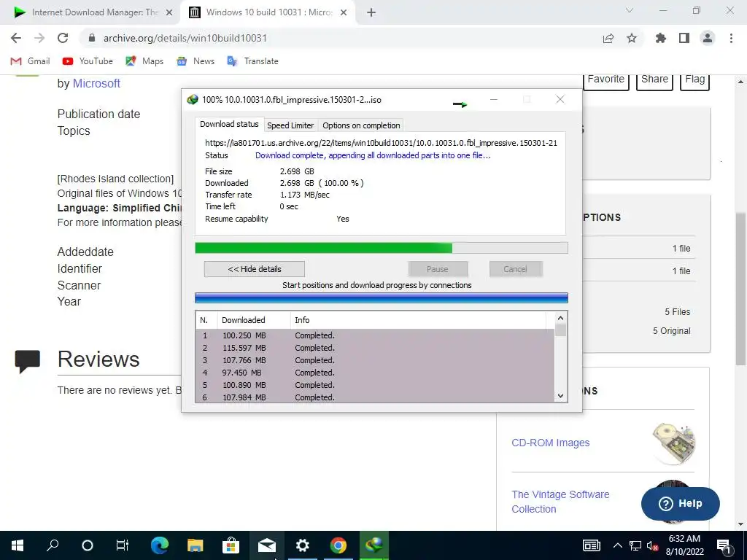Open the Options on completion tab
The image size is (747, 560).
point(361,125)
